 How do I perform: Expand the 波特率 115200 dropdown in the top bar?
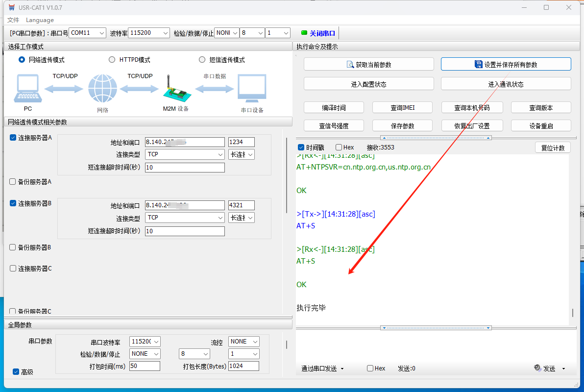coord(147,33)
